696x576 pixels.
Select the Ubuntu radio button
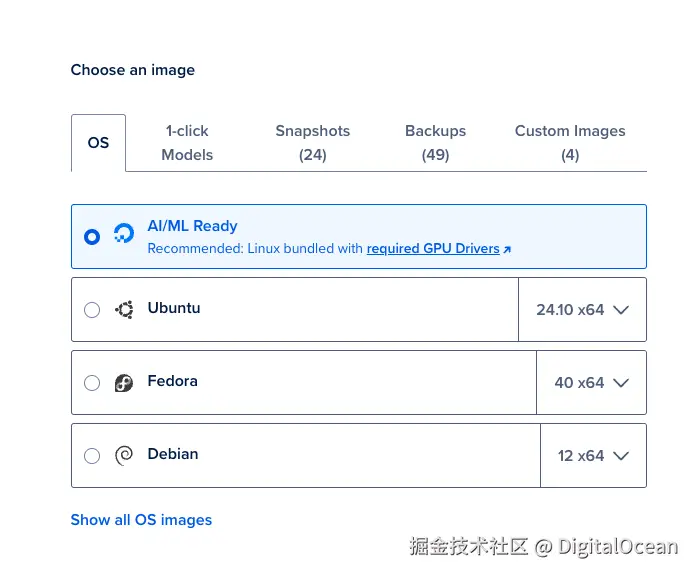[x=92, y=310]
